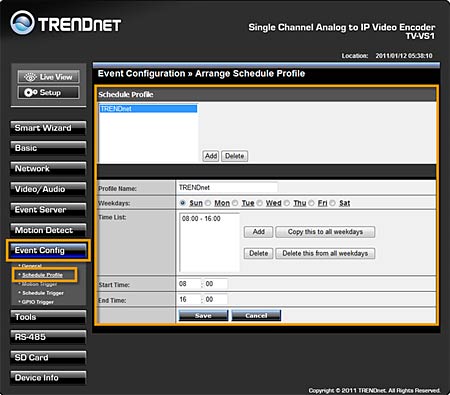Viewport: 450px width, 395px height.
Task: Click the Profile Name input field
Action: pos(228,187)
